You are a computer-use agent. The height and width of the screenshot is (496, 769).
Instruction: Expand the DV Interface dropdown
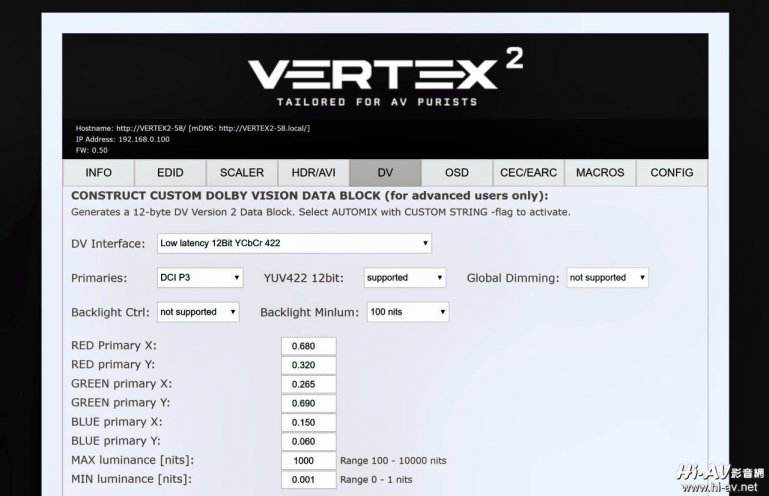[x=294, y=243]
